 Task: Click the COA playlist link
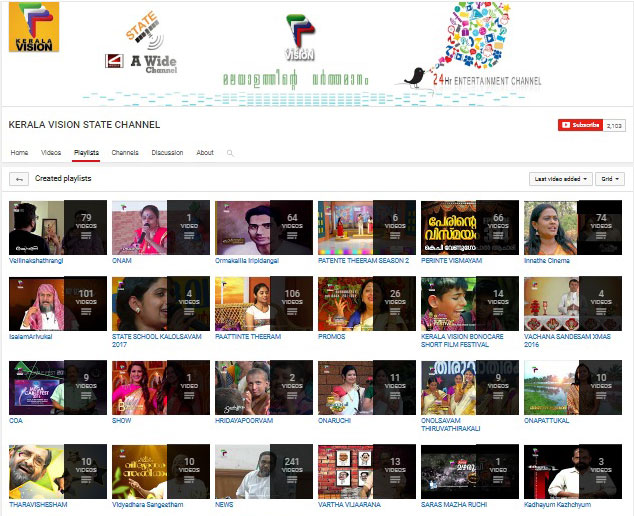16,421
